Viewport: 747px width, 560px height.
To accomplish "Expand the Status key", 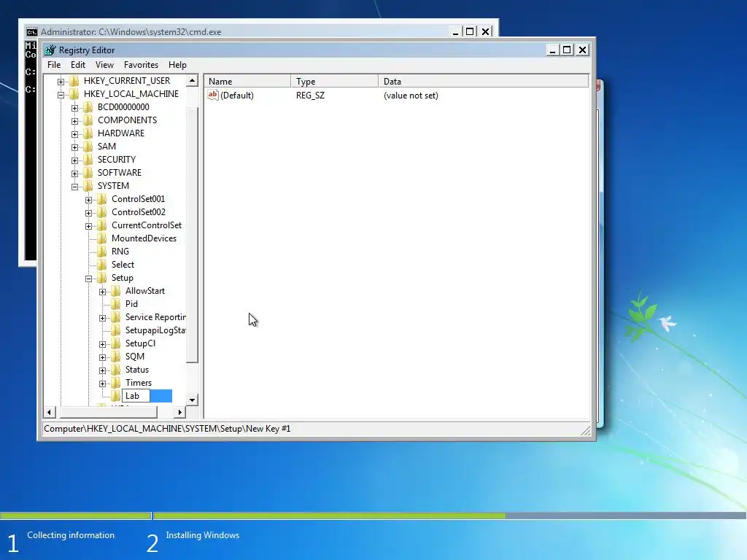I will pos(102,370).
